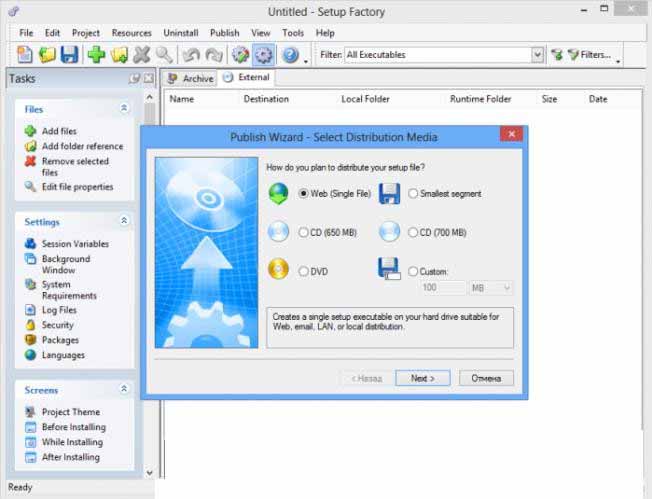This screenshot has height=499, width=652.
Task: Click the New Project toolbar icon
Action: (25, 55)
